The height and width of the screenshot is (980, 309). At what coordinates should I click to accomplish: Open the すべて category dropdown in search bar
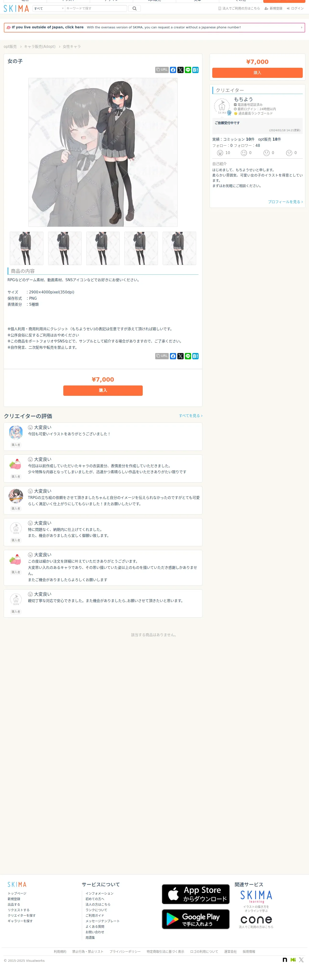[49, 8]
